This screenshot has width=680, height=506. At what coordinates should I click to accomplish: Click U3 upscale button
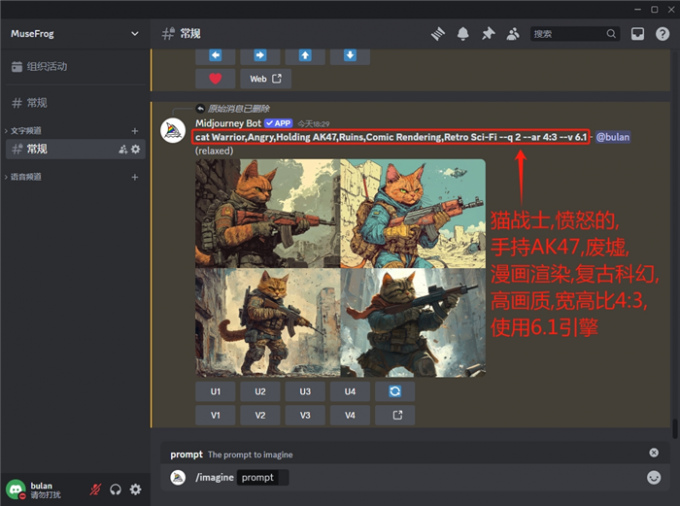pyautogui.click(x=305, y=392)
